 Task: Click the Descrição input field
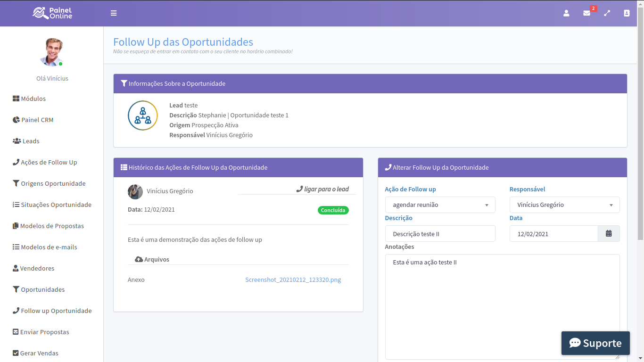440,234
